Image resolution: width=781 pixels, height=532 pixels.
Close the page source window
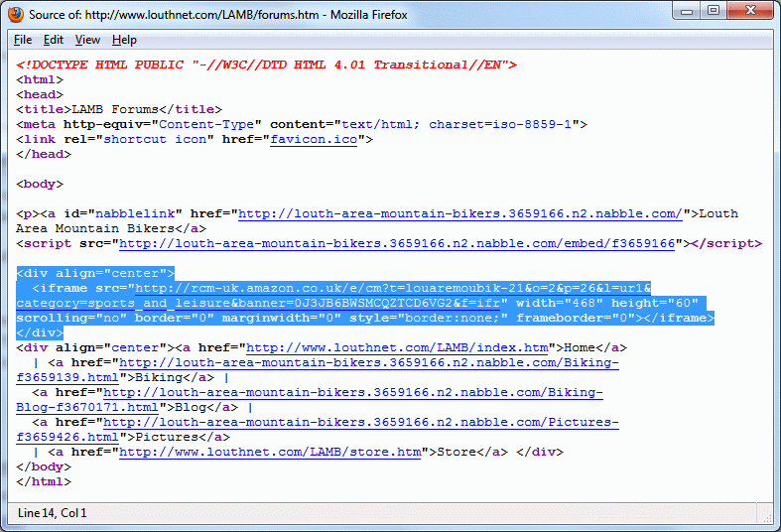click(x=749, y=11)
